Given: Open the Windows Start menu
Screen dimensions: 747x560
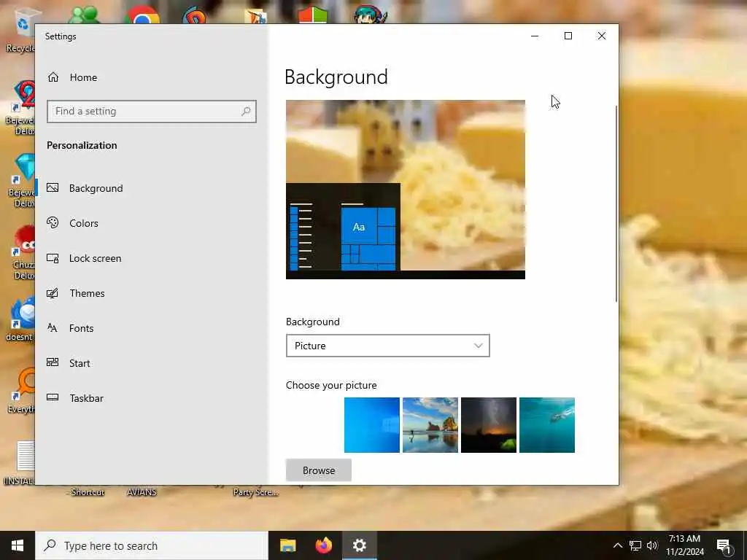Looking at the screenshot, I should (x=18, y=545).
